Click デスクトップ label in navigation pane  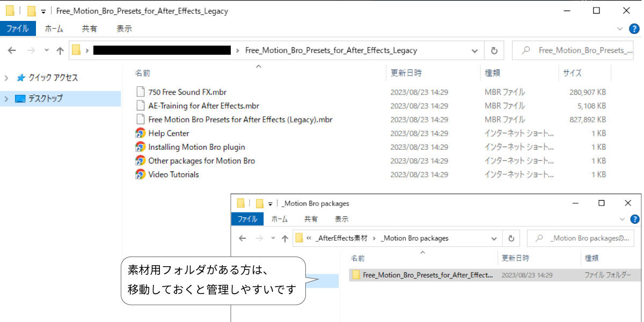coord(45,99)
